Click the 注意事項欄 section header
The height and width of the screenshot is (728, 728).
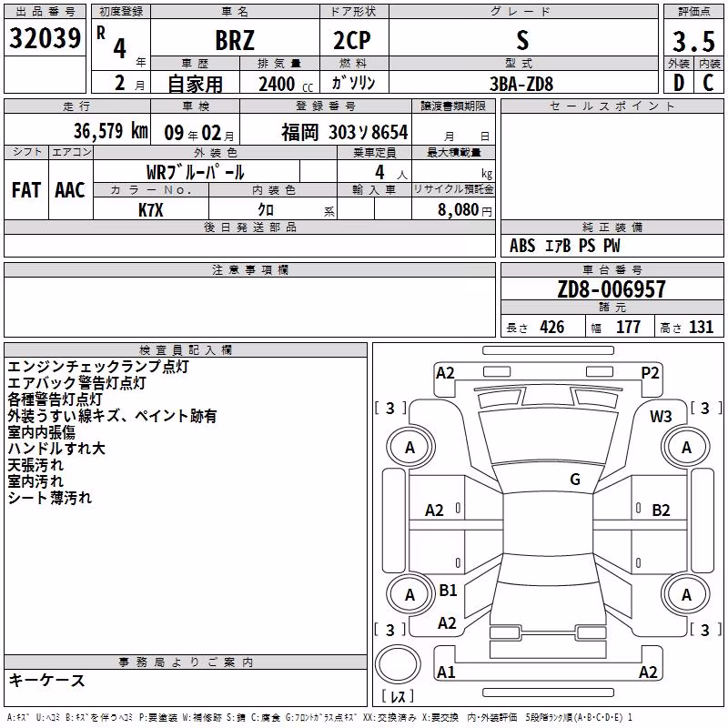coord(250,269)
